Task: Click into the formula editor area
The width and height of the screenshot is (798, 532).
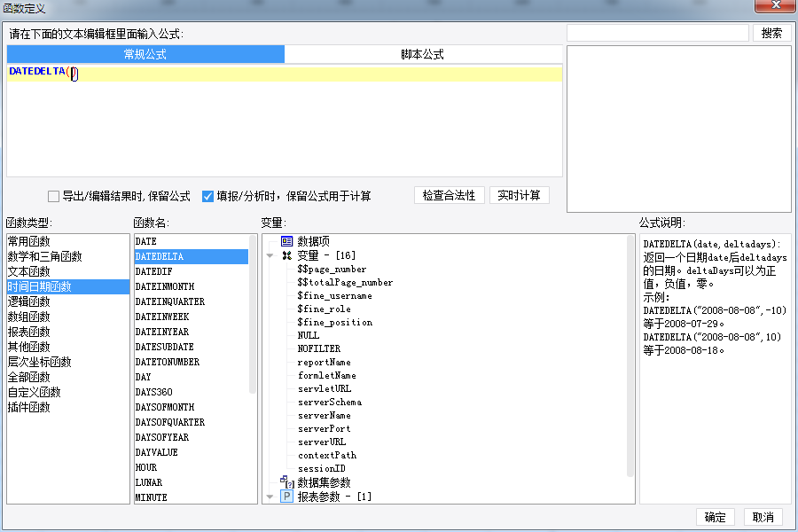Action: pyautogui.click(x=285, y=121)
